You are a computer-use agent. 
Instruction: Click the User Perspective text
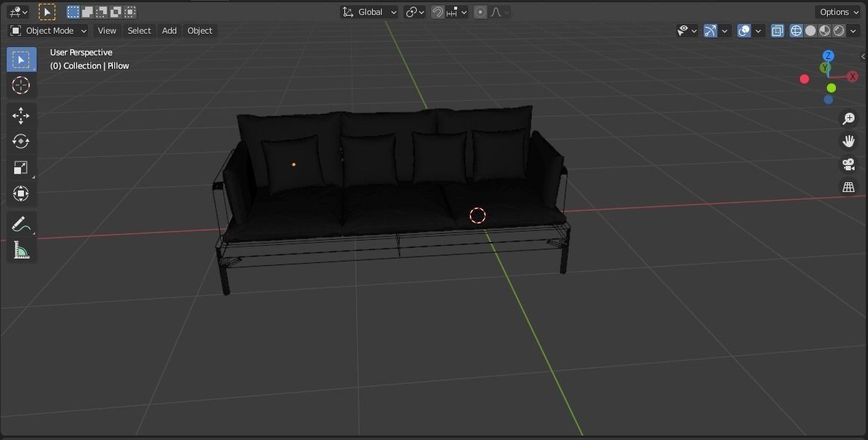81,52
